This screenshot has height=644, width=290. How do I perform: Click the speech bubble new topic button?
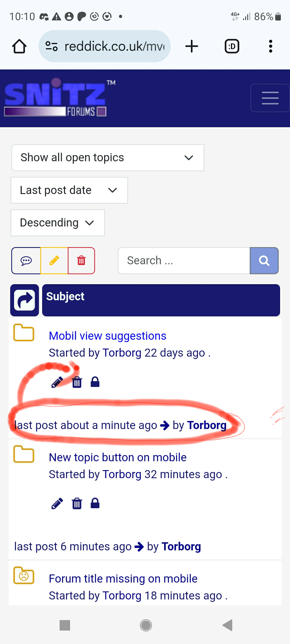coord(26,261)
